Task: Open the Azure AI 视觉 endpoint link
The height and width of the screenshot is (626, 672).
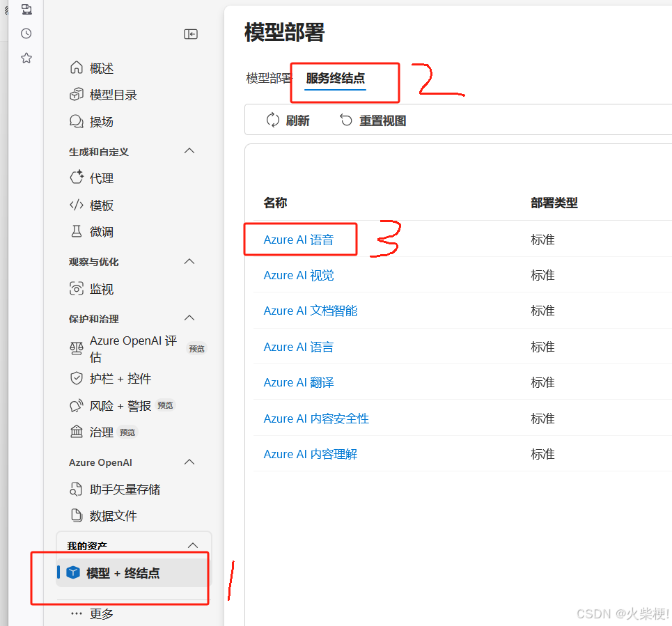Action: [x=299, y=275]
